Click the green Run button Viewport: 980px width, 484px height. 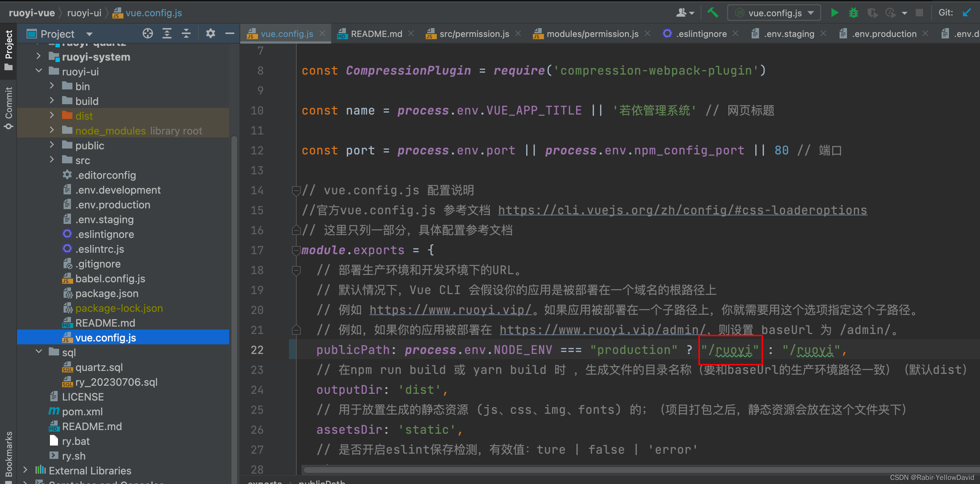pos(834,13)
